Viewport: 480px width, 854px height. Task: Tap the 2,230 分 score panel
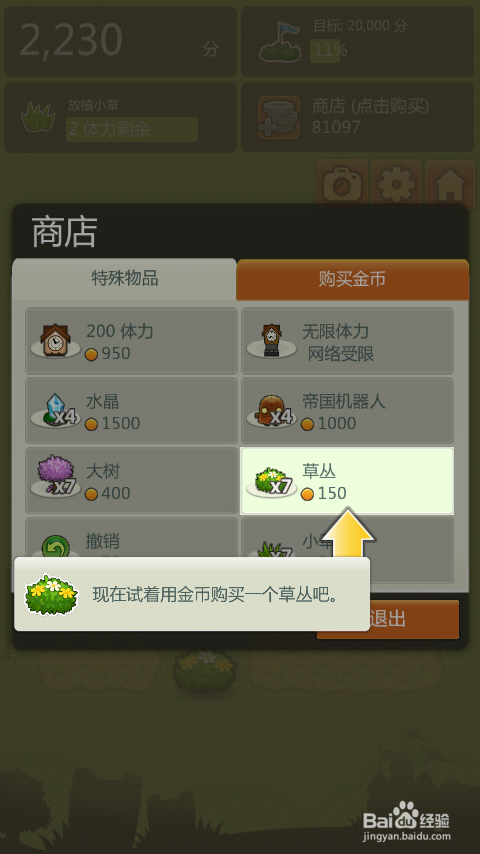point(120,41)
